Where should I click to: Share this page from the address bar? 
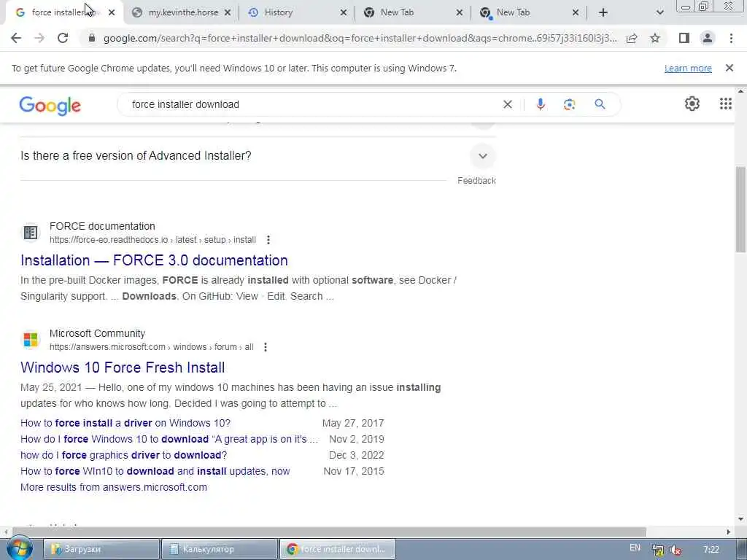point(632,38)
